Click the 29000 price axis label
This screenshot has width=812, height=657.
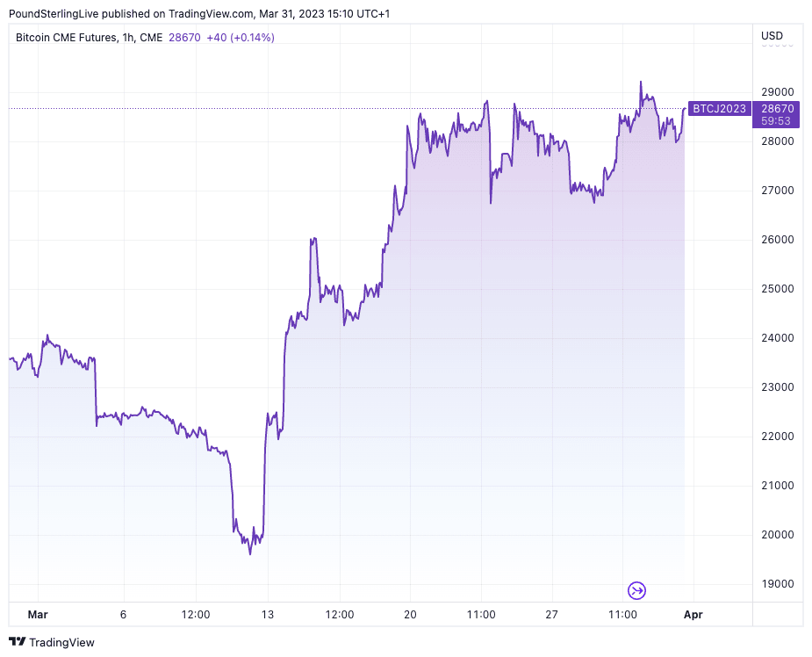[x=777, y=92]
